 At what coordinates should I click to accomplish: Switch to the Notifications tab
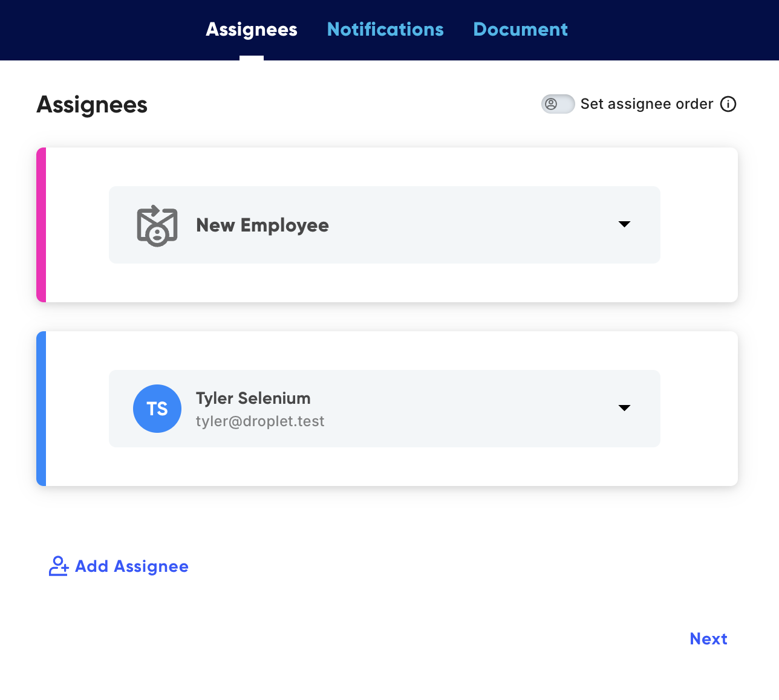pos(385,30)
